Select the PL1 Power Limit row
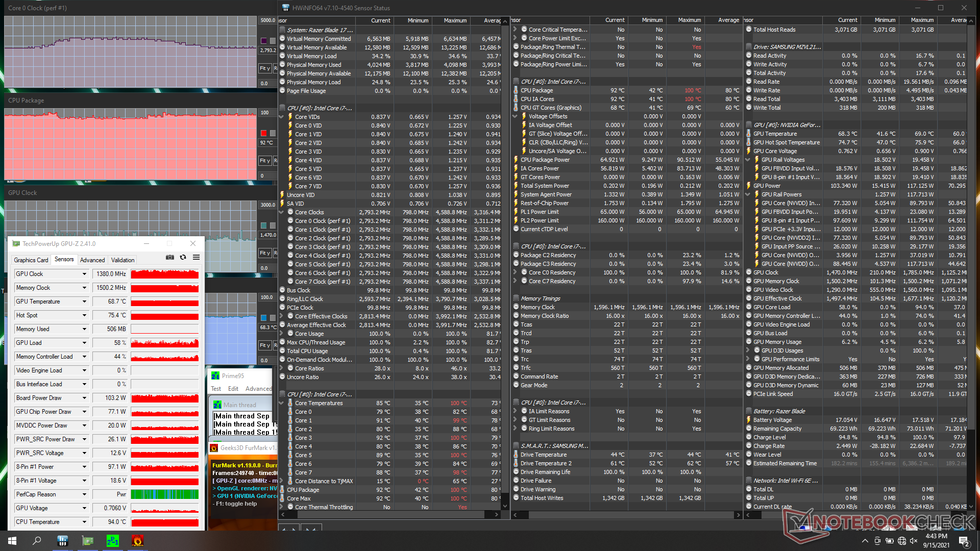The width and height of the screenshot is (980, 551). pos(626,212)
